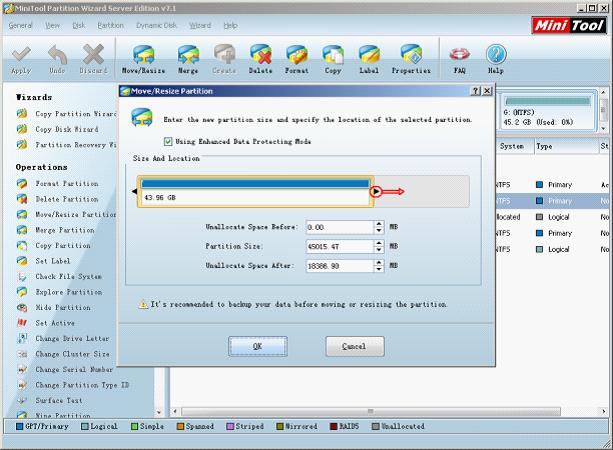Image resolution: width=613 pixels, height=450 pixels.
Task: Open the Properties toolbar icon
Action: (411, 60)
